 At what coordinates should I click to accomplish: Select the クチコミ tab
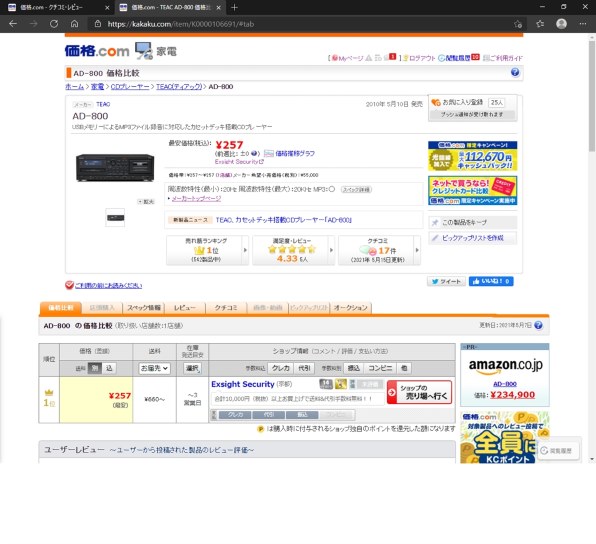click(226, 308)
